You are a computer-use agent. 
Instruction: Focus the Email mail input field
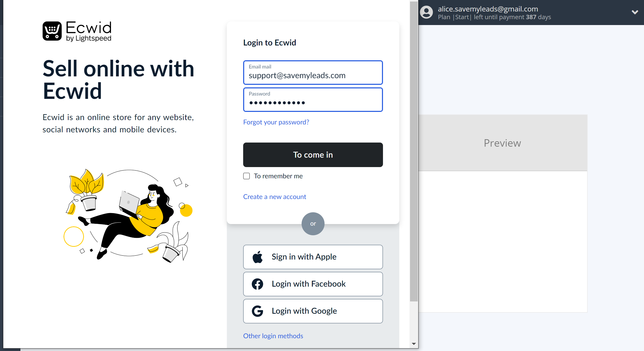[x=313, y=73]
